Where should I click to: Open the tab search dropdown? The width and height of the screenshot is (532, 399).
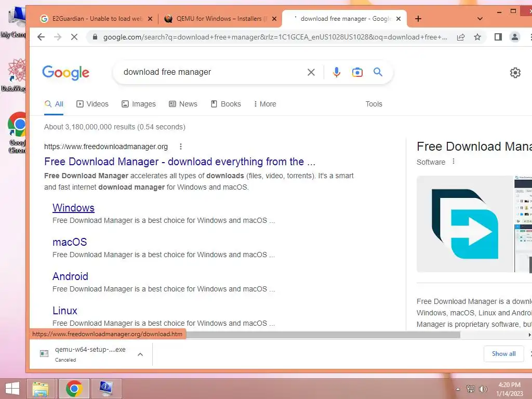click(x=480, y=19)
